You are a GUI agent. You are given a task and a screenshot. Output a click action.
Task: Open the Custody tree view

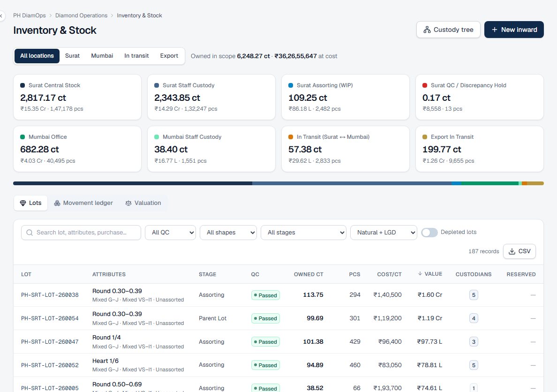448,30
